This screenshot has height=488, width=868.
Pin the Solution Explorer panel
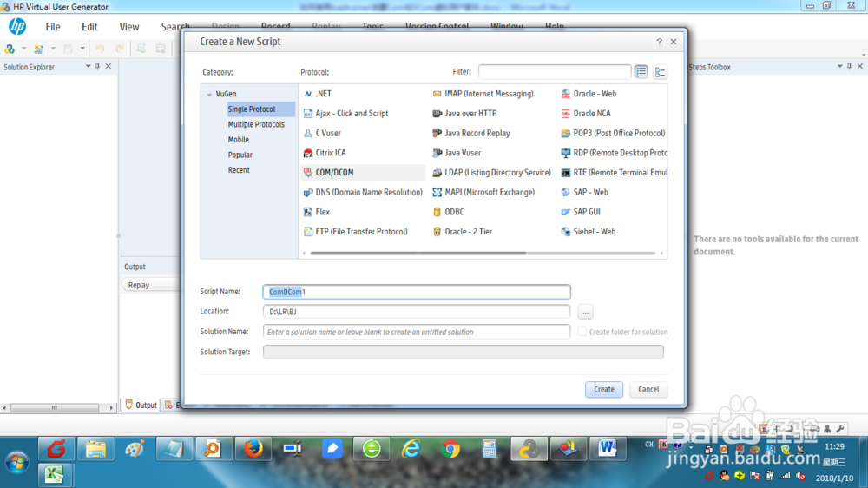(x=97, y=67)
